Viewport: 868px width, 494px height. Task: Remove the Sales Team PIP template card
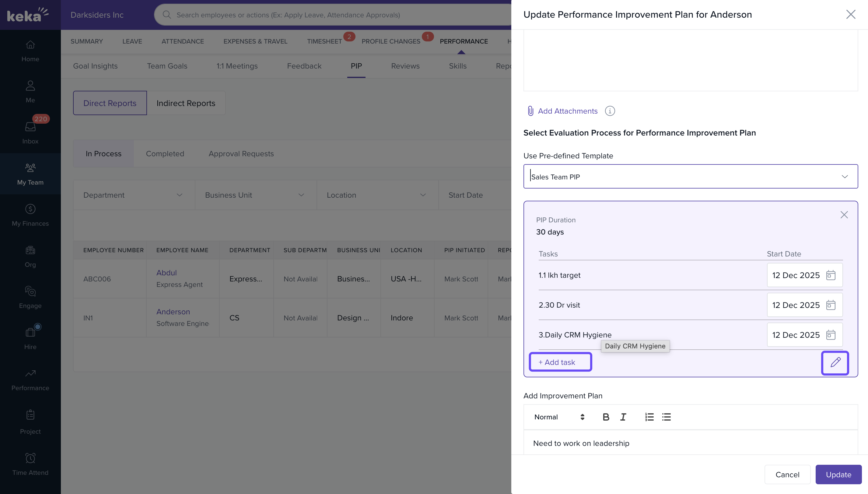tap(844, 215)
